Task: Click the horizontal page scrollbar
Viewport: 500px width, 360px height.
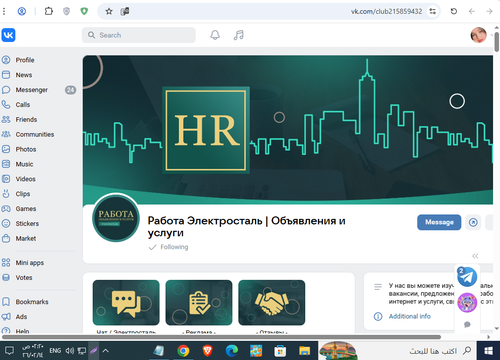Action: (x=221, y=337)
